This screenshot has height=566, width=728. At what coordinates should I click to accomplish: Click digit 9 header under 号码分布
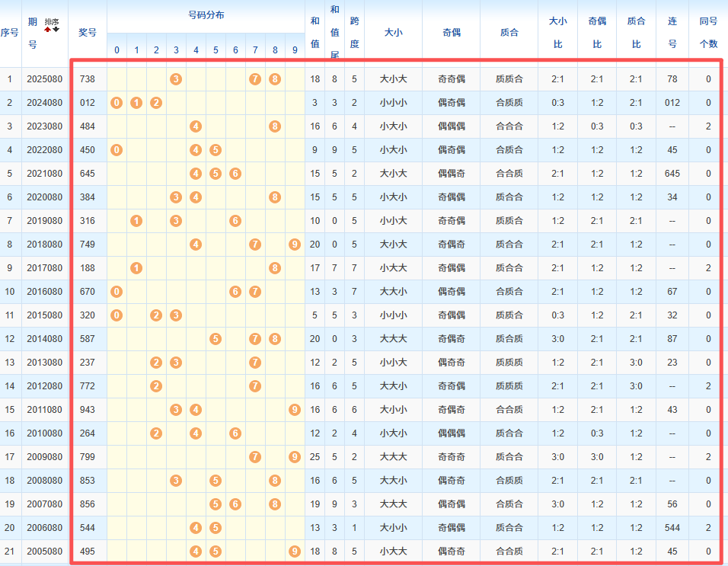295,50
